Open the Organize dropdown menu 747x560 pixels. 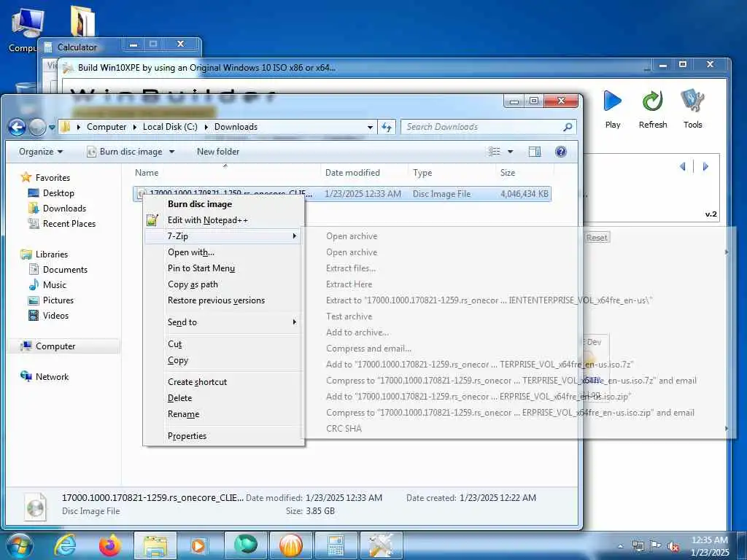[x=41, y=152]
